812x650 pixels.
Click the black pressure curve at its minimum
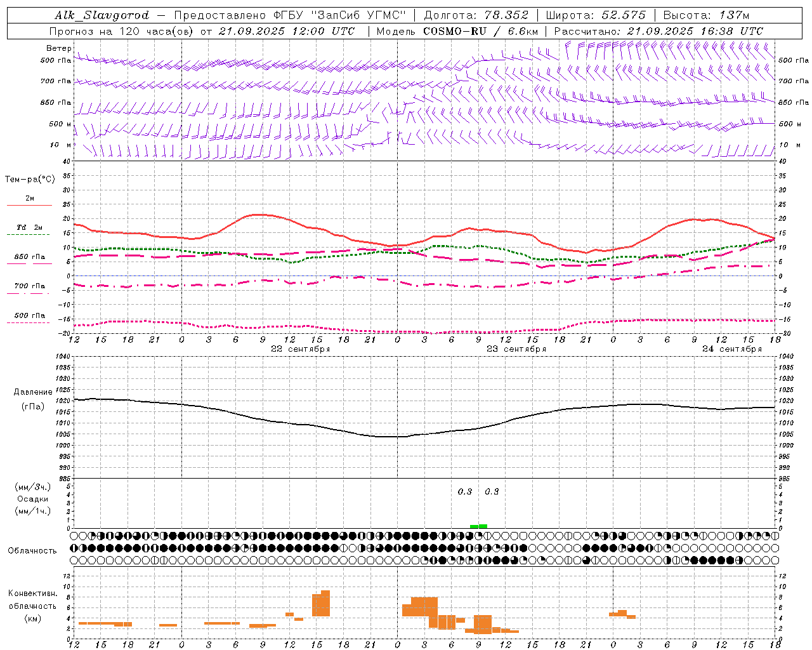tap(388, 437)
